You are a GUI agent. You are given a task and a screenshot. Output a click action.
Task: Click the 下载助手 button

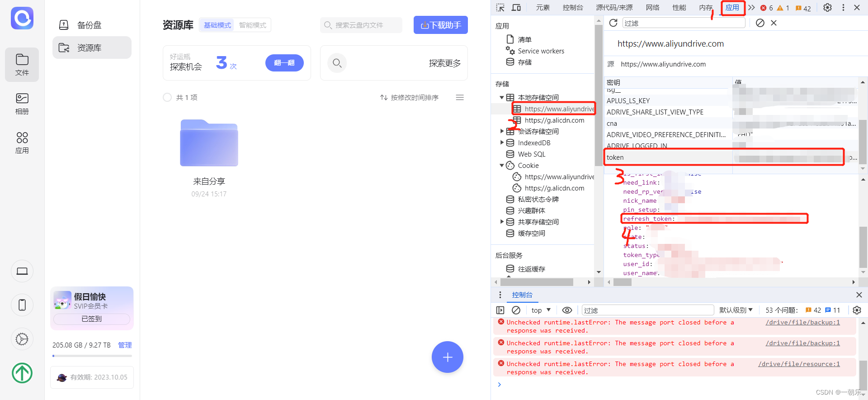pyautogui.click(x=440, y=25)
